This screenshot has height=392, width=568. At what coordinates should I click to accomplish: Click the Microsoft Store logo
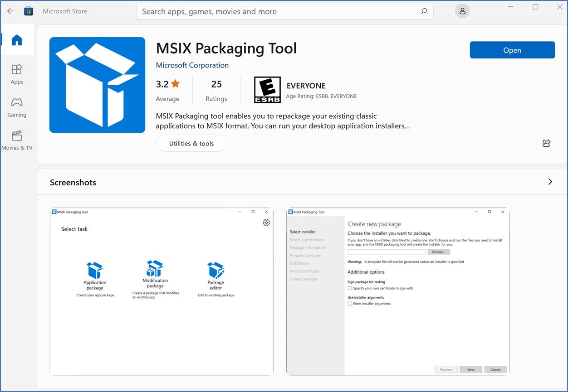(29, 11)
